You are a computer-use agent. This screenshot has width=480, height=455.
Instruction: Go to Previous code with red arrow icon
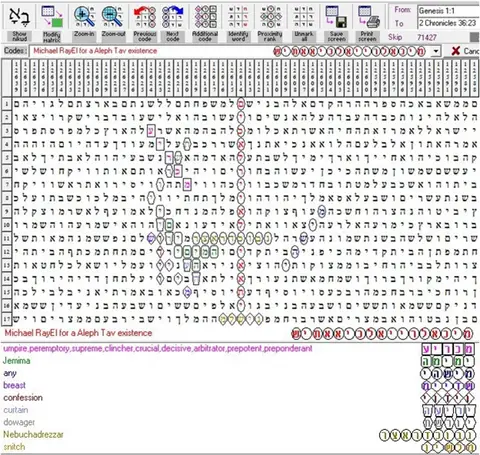(144, 17)
